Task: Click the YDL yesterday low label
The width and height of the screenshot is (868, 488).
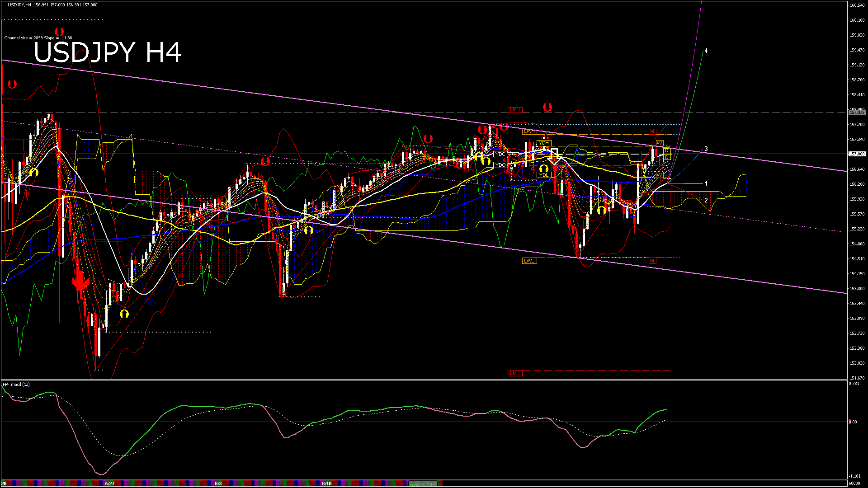Action: coord(543,175)
